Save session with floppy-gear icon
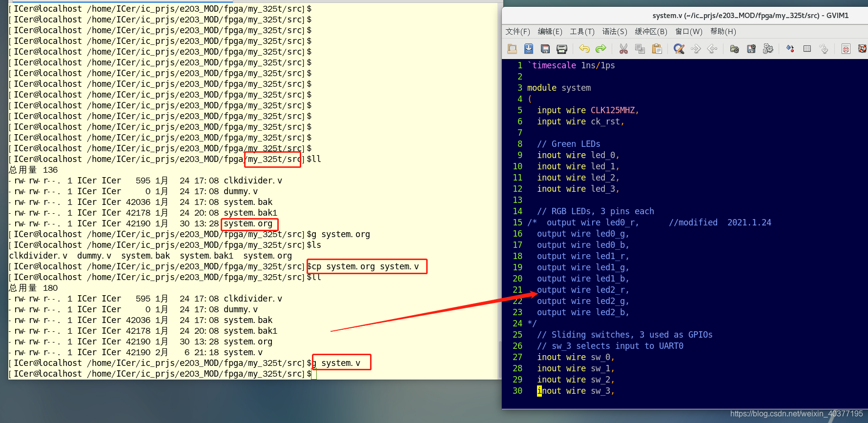 (x=751, y=49)
